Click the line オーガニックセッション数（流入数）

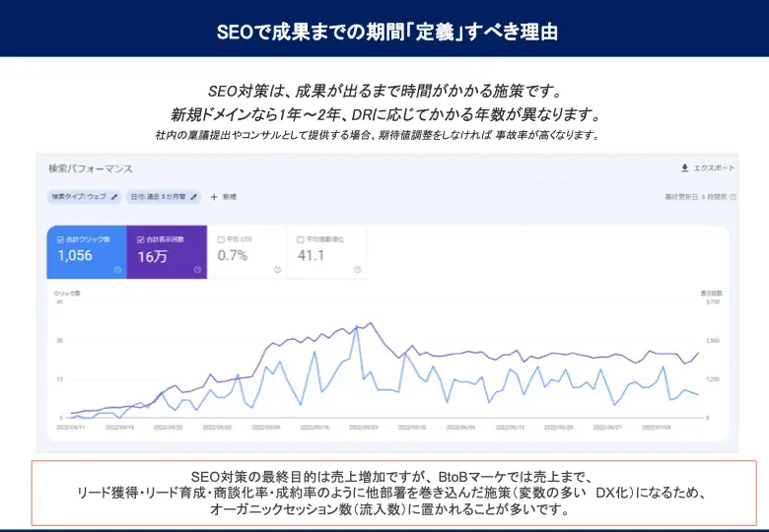[x=390, y=509]
